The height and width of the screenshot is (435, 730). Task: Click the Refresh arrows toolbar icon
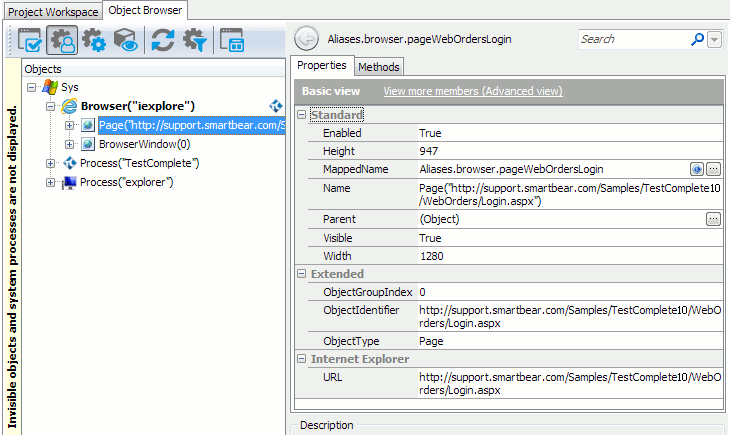(x=162, y=40)
